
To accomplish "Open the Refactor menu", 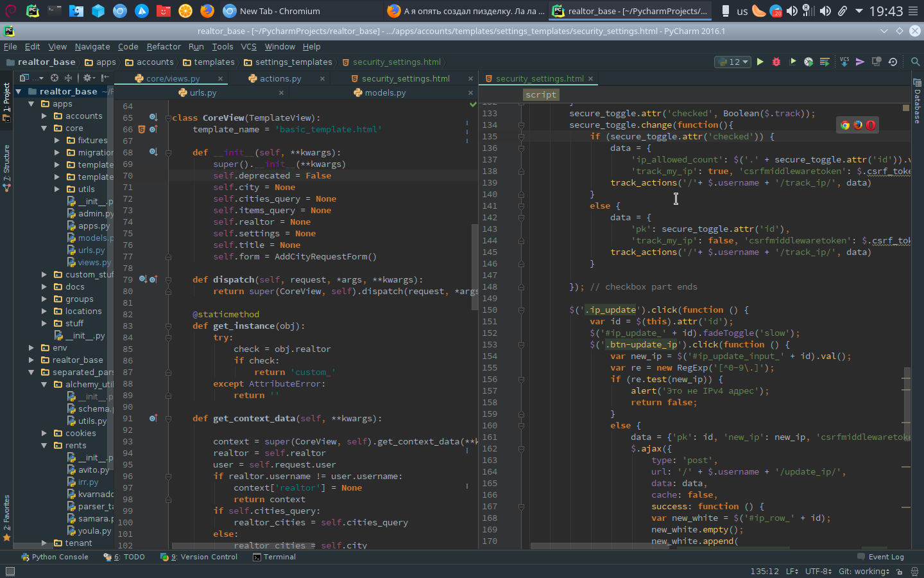I will pyautogui.click(x=164, y=46).
